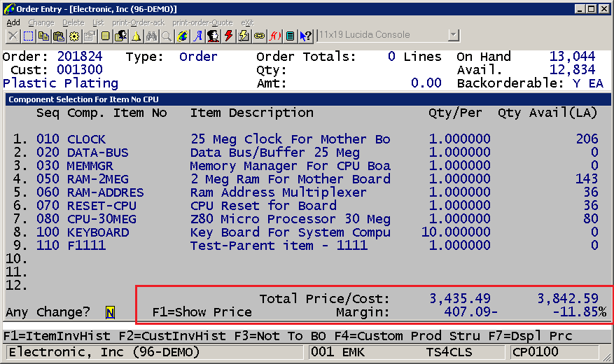Click the teal calculator icon
The width and height of the screenshot is (614, 364).
tap(290, 36)
